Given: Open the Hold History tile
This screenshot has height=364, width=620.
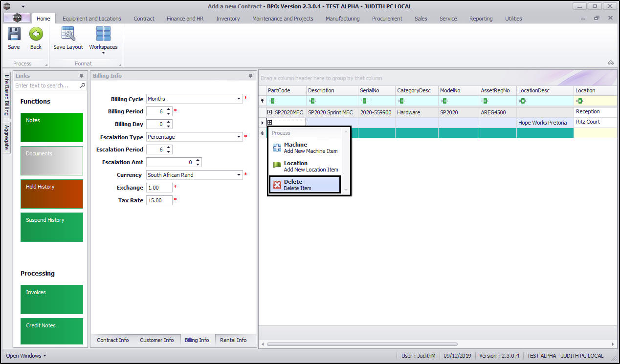Looking at the screenshot, I should 52,194.
